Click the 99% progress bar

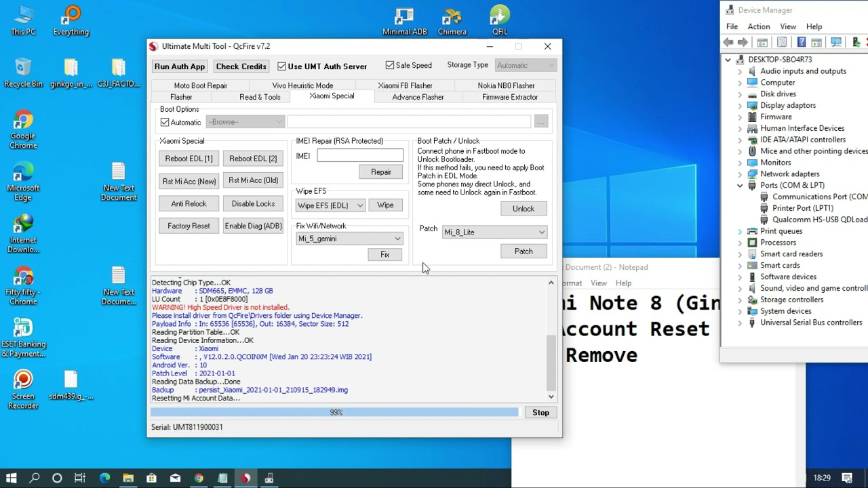[335, 412]
